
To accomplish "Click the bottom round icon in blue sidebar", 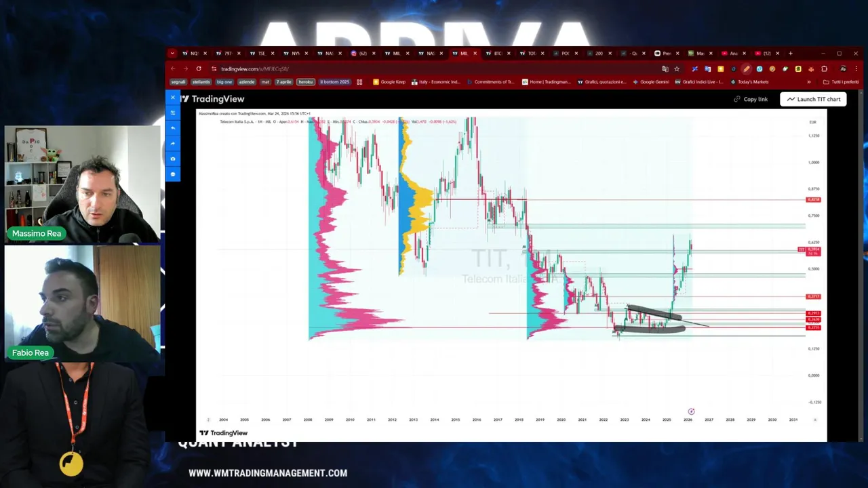I will pyautogui.click(x=173, y=174).
